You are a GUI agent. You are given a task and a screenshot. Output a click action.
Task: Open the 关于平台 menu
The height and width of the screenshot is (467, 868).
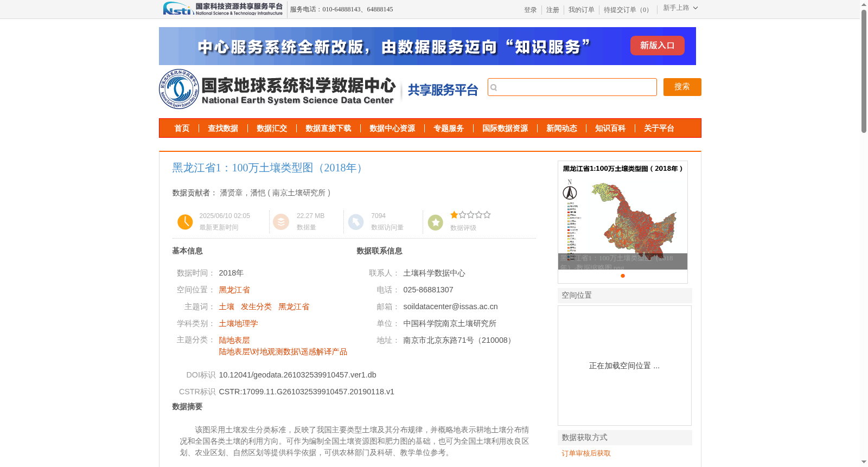659,129
